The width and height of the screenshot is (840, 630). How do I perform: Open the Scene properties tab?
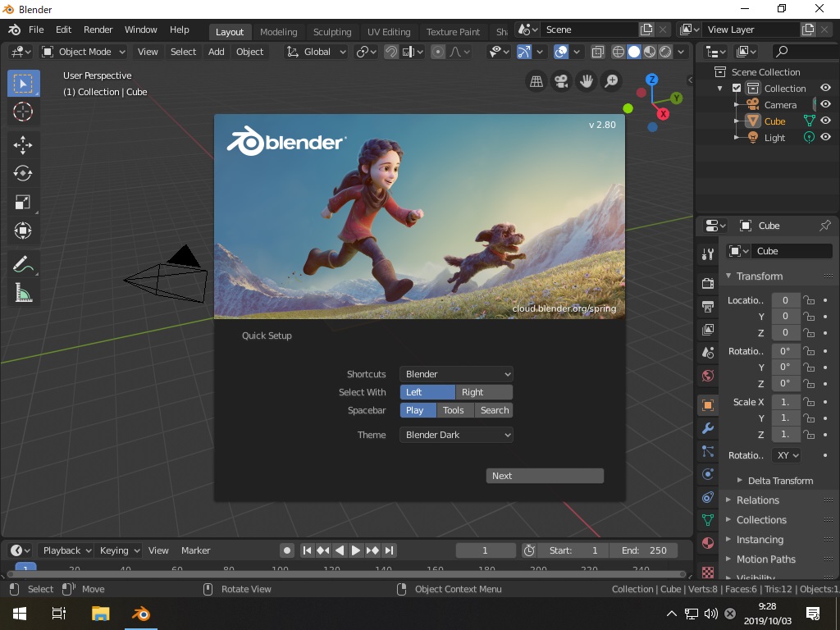click(x=708, y=353)
